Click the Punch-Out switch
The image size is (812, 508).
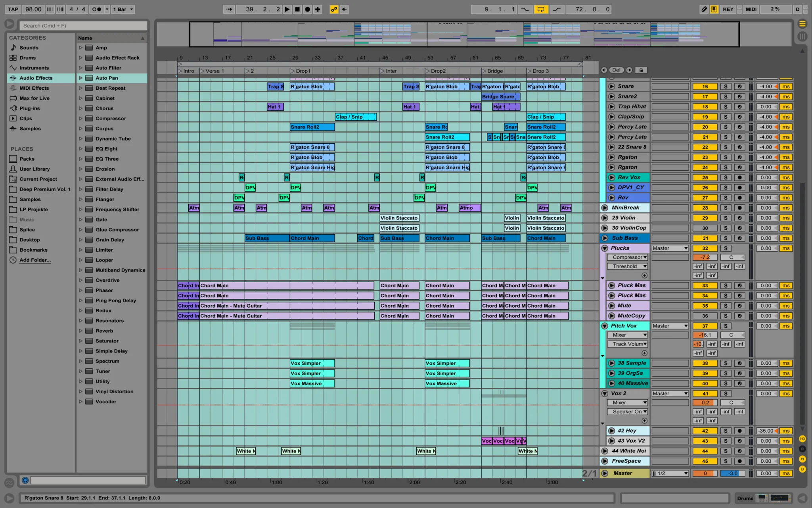[x=557, y=9]
